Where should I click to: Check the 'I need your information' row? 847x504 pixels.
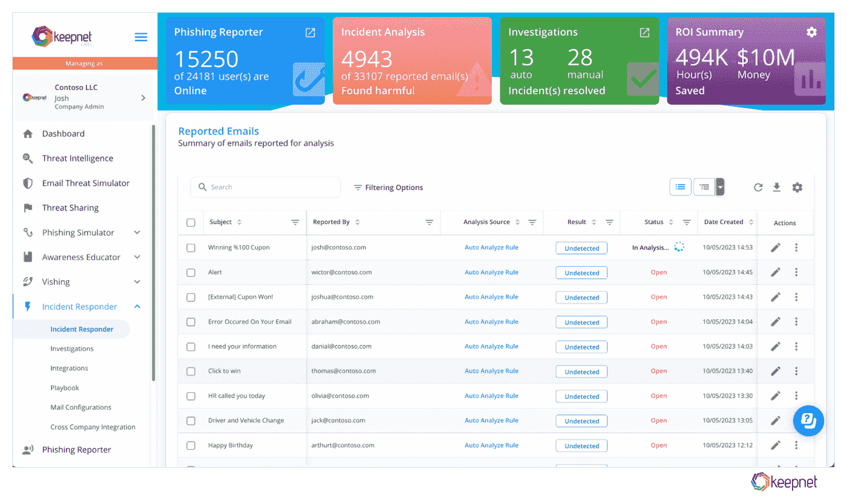191,347
